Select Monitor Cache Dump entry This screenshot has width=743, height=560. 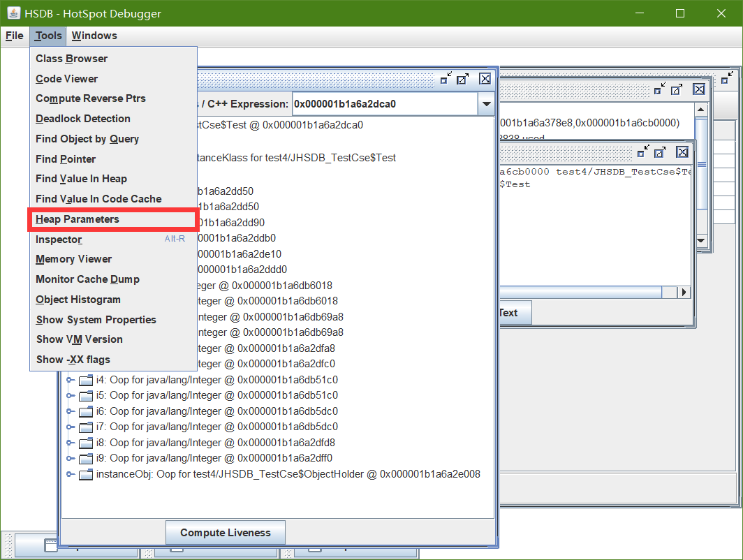(x=113, y=279)
